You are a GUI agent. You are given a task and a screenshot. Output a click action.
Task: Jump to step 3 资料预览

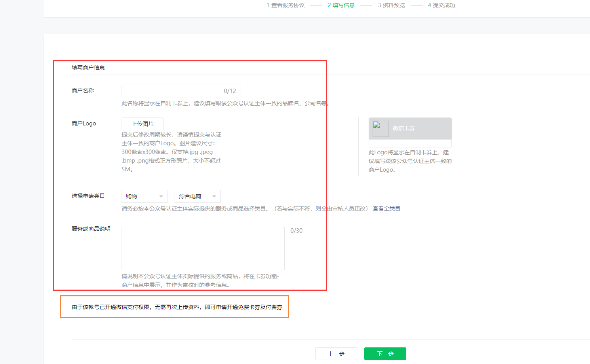point(391,5)
